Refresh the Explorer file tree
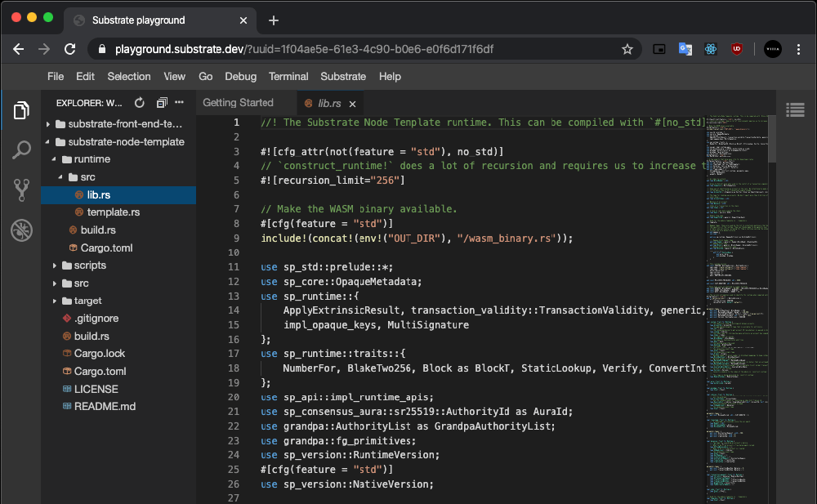Image resolution: width=817 pixels, height=504 pixels. click(140, 103)
